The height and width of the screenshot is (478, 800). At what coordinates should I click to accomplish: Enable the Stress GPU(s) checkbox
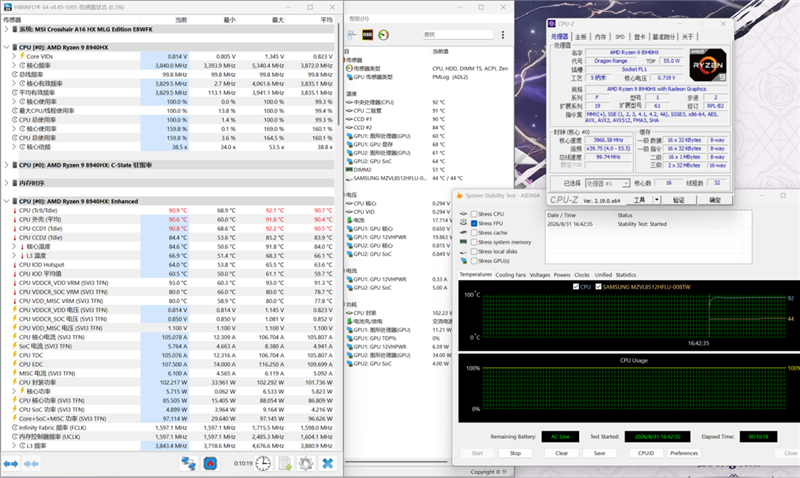474,261
